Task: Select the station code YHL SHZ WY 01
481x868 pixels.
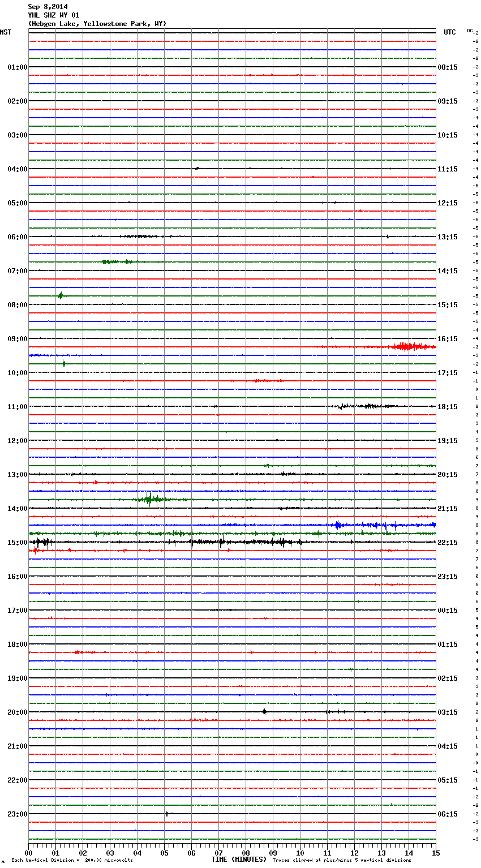Action: 54,15
